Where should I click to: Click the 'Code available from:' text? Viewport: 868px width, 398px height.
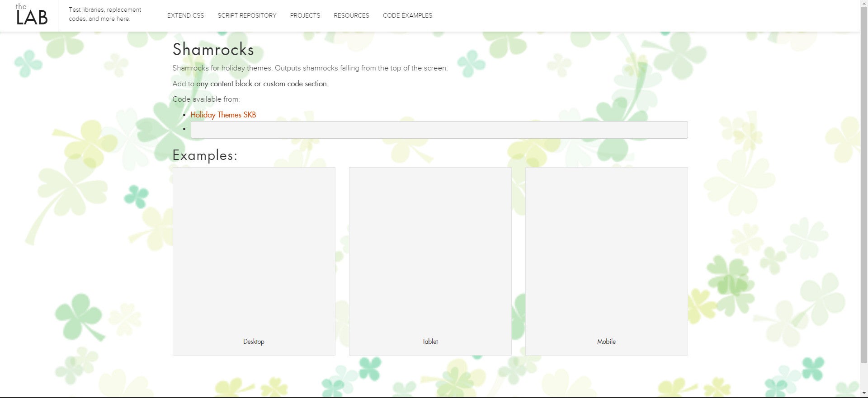pyautogui.click(x=206, y=99)
